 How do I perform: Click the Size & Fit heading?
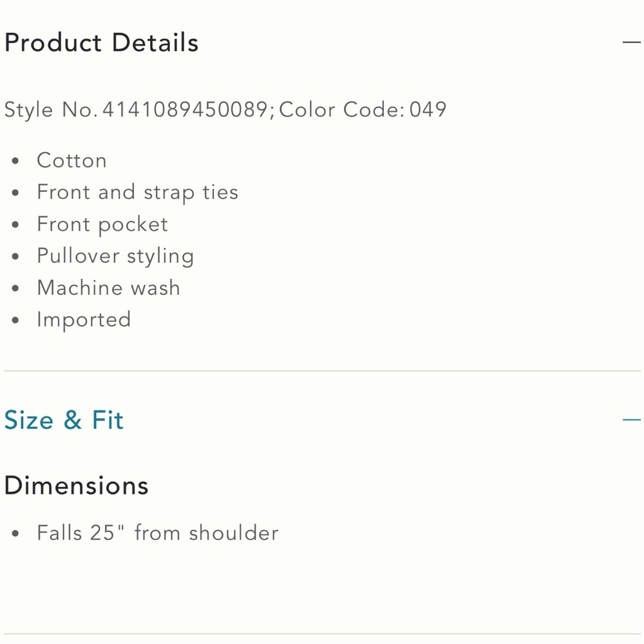point(64,420)
